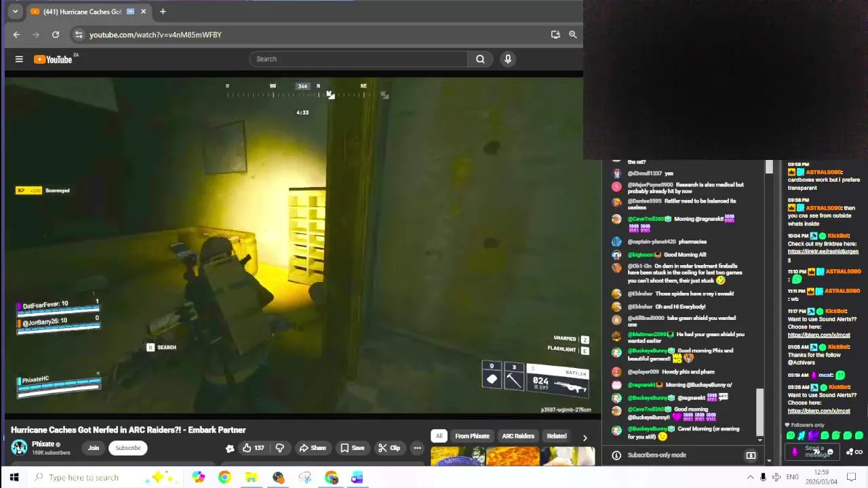This screenshot has width=868, height=488.
Task: Select the From Phixate filter chip
Action: click(x=472, y=436)
